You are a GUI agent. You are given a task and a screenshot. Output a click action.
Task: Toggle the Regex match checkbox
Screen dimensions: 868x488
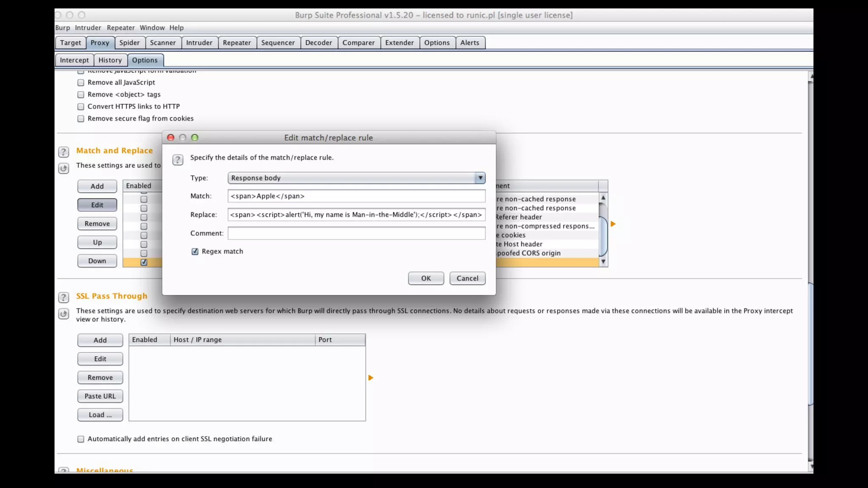coord(195,252)
